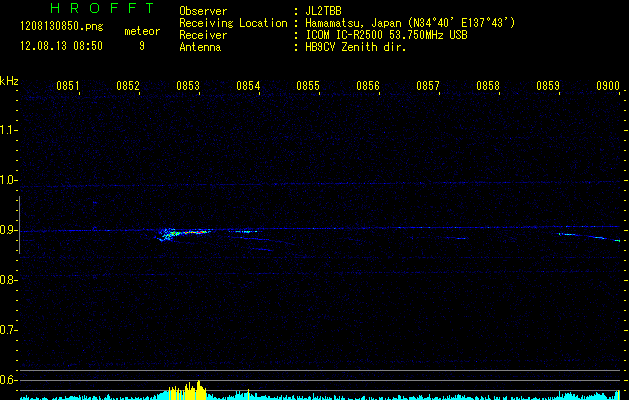Click the 0.9 kHz frequency axis label
The image size is (629, 400).
tap(9, 229)
